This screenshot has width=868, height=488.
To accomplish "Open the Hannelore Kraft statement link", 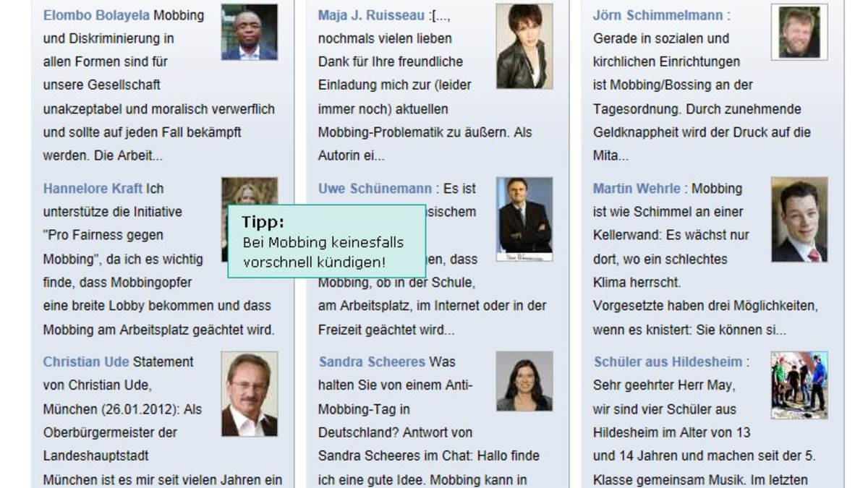I will pos(93,189).
